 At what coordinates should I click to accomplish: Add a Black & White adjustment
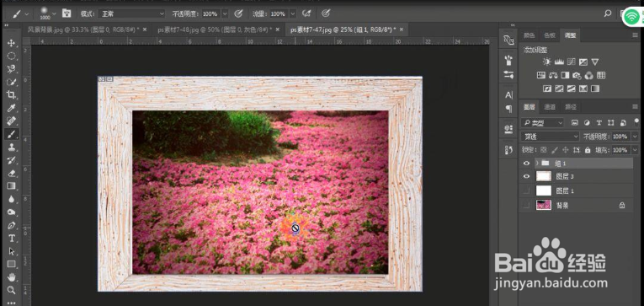coord(565,75)
